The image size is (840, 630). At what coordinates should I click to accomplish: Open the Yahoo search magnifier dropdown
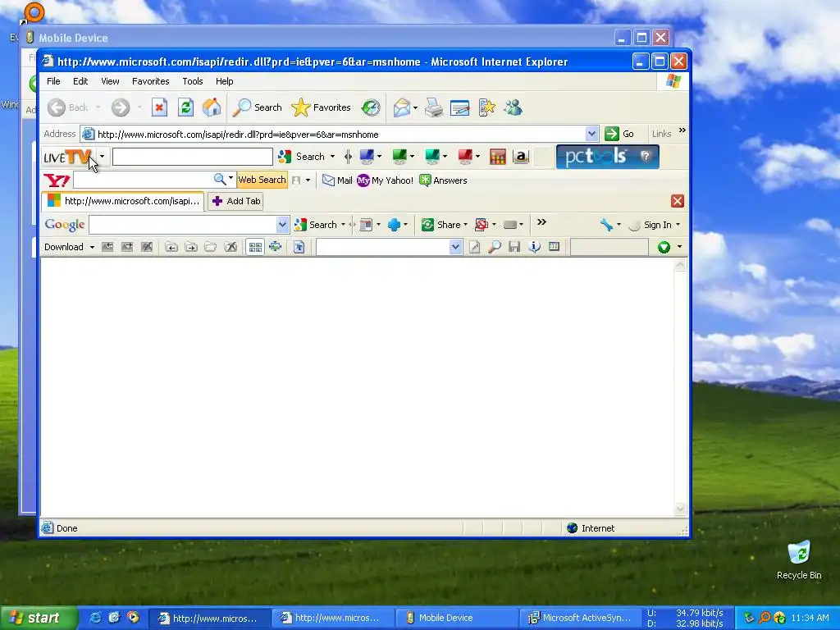(x=231, y=177)
